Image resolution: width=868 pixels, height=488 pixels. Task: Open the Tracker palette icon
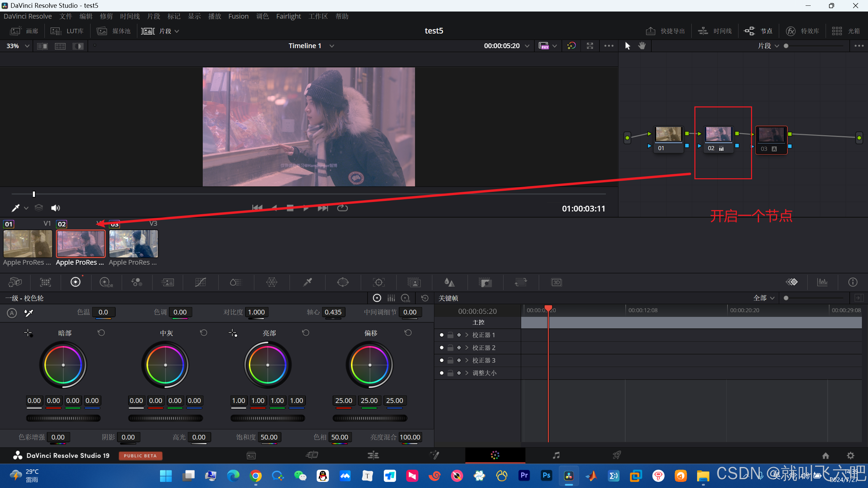pos(378,282)
